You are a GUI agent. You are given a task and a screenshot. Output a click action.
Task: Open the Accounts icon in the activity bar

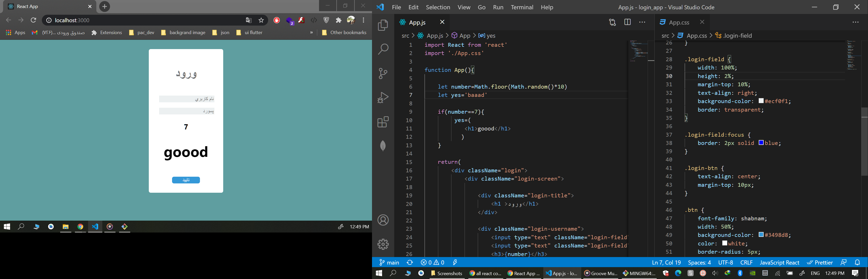click(383, 220)
